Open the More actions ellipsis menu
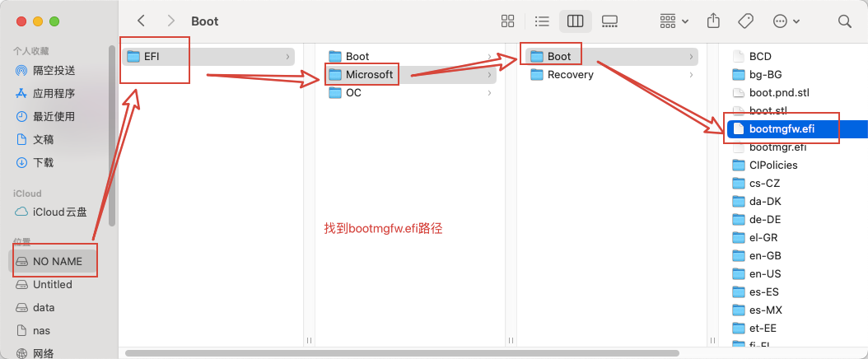 click(x=786, y=21)
